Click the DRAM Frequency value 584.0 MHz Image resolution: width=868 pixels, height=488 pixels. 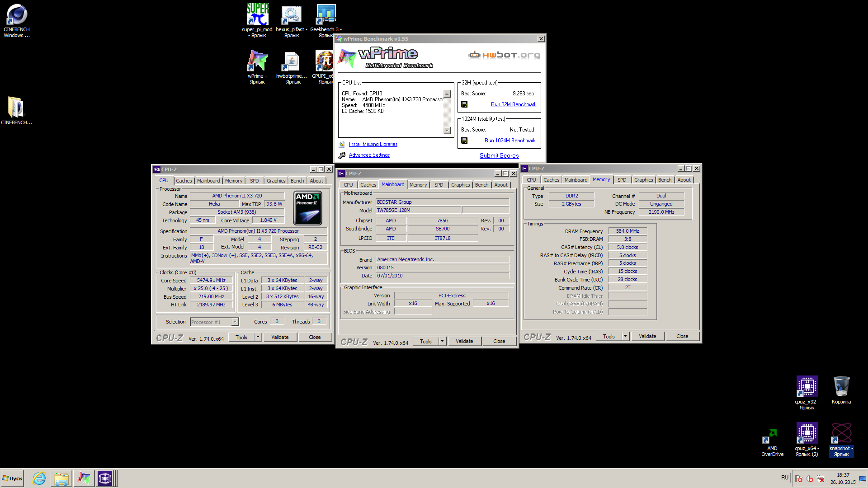coord(627,231)
